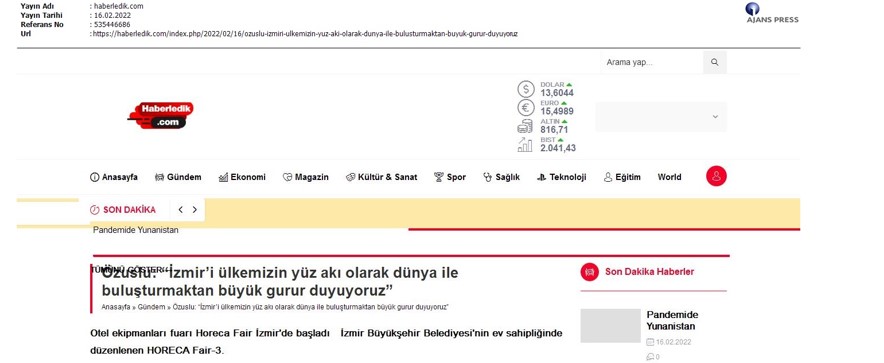Click the Haberledik.com logo
Image resolution: width=884 pixels, height=363 pixels.
coord(161,116)
